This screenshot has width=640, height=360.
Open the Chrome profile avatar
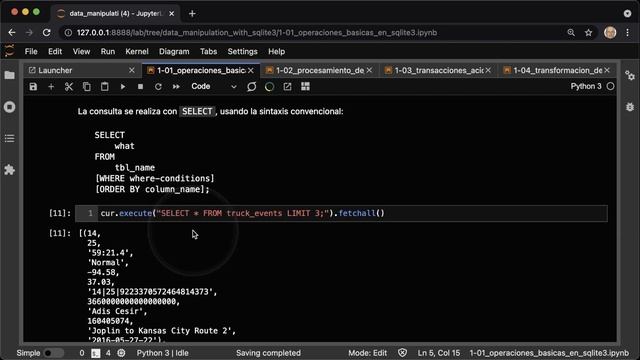point(610,33)
